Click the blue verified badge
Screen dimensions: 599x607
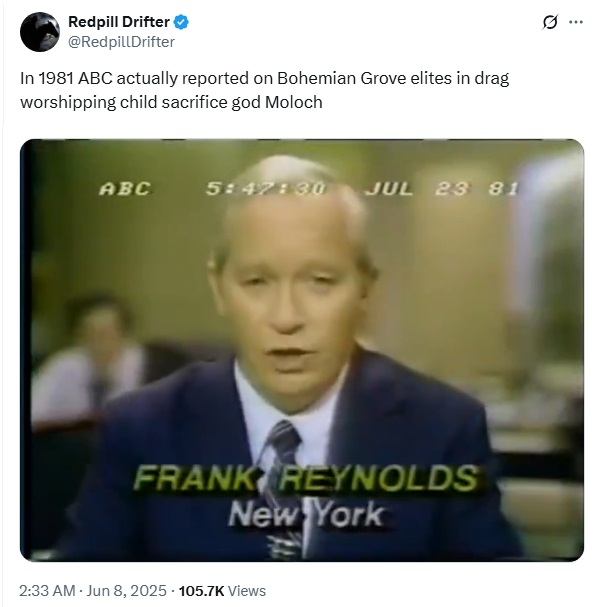click(x=181, y=22)
